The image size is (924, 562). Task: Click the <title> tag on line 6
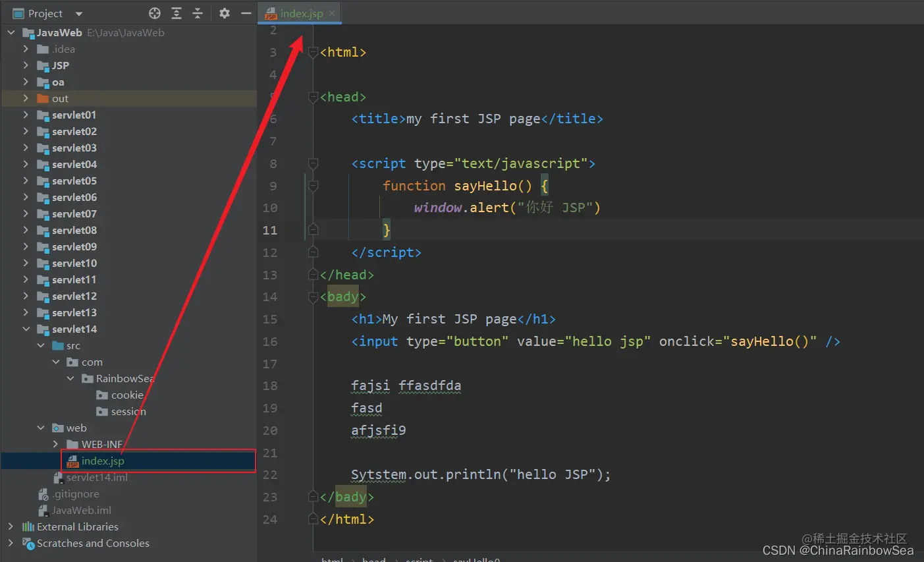tap(379, 119)
